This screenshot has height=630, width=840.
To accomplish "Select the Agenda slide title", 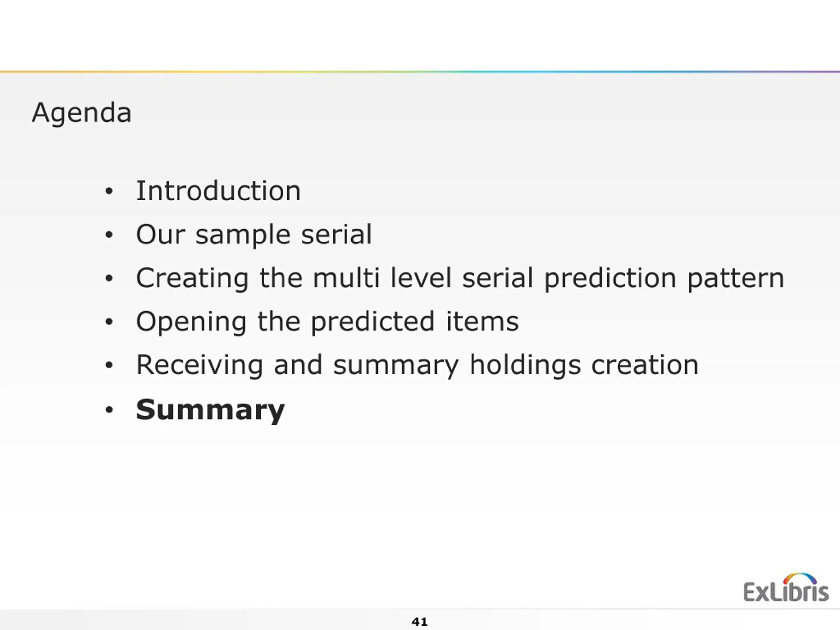I will click(82, 113).
